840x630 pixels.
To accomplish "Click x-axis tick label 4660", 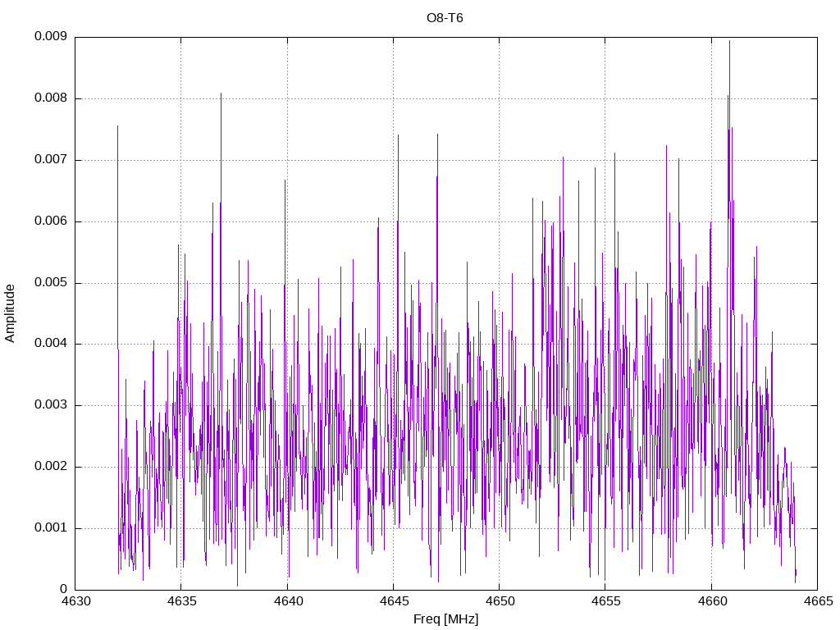I will click(x=712, y=601).
